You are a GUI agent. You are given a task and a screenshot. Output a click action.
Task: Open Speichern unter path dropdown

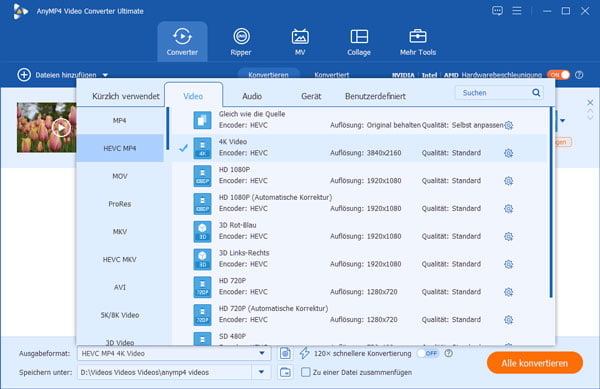(261, 372)
